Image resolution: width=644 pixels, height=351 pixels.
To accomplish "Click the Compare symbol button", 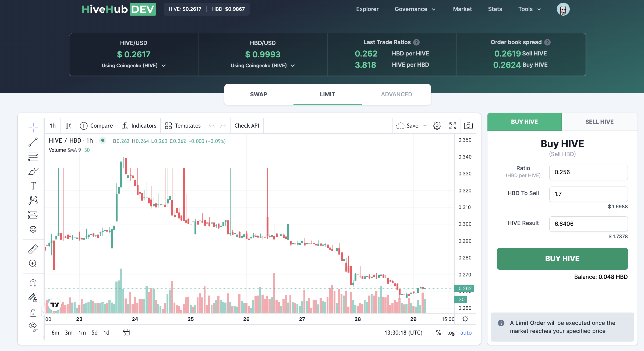I will 97,126.
